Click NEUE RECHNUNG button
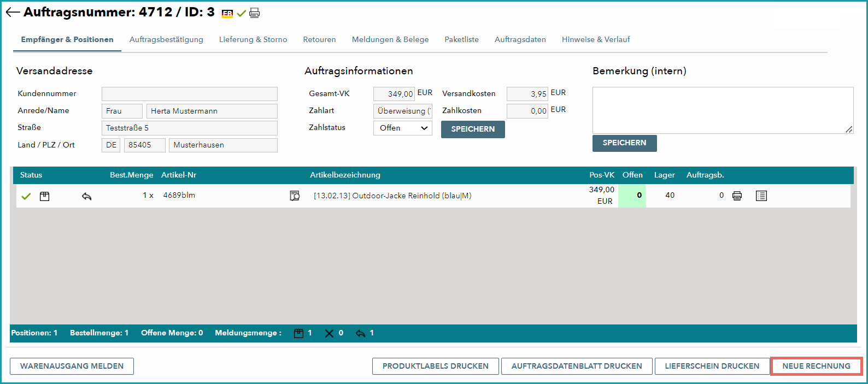Image resolution: width=868 pixels, height=384 pixels. click(x=816, y=366)
